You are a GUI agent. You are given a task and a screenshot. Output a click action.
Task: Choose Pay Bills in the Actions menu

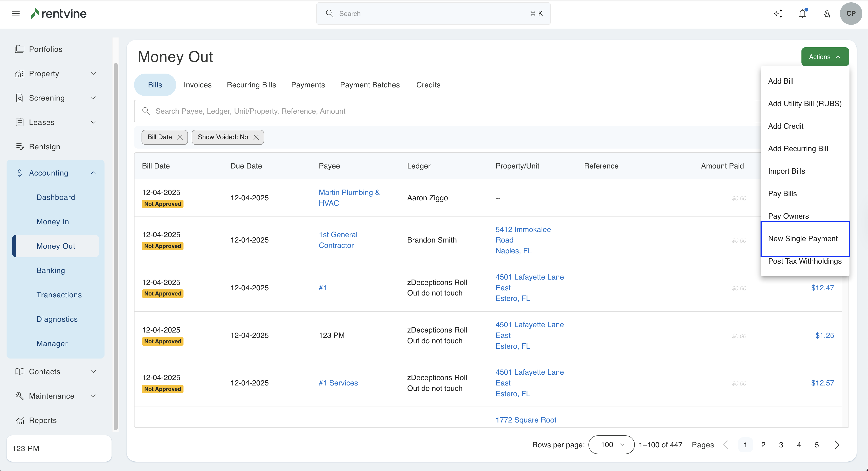point(782,193)
